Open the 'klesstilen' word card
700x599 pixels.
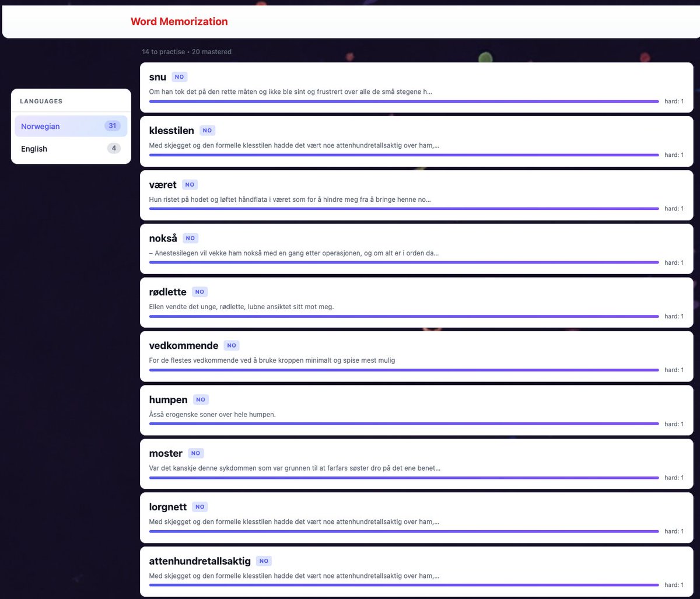pos(416,141)
